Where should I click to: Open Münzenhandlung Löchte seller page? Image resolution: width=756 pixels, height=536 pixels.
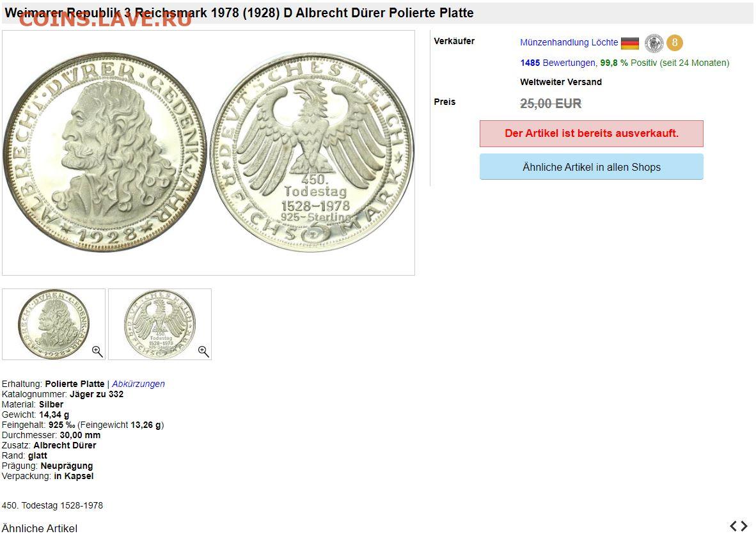pos(569,42)
